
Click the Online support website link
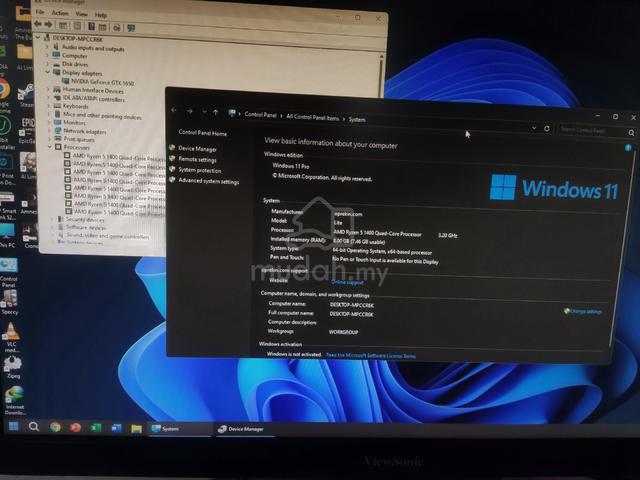(347, 282)
